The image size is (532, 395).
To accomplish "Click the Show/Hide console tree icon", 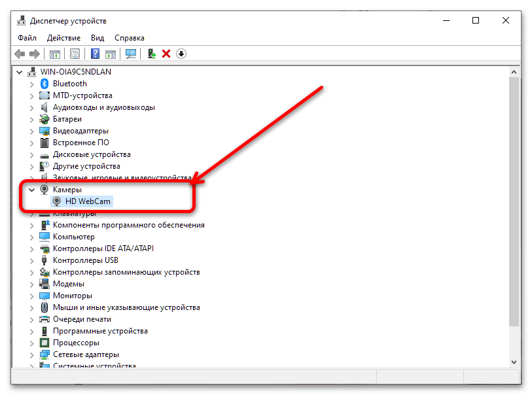I will (x=56, y=54).
